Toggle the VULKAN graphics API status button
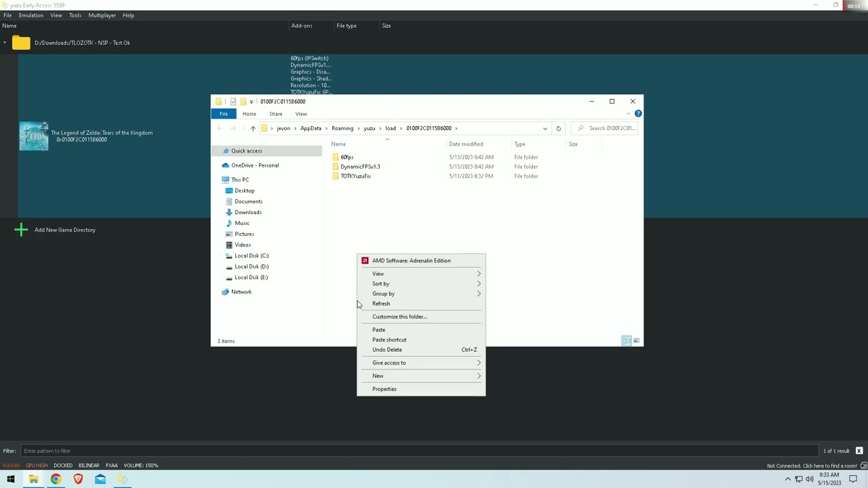 11,466
